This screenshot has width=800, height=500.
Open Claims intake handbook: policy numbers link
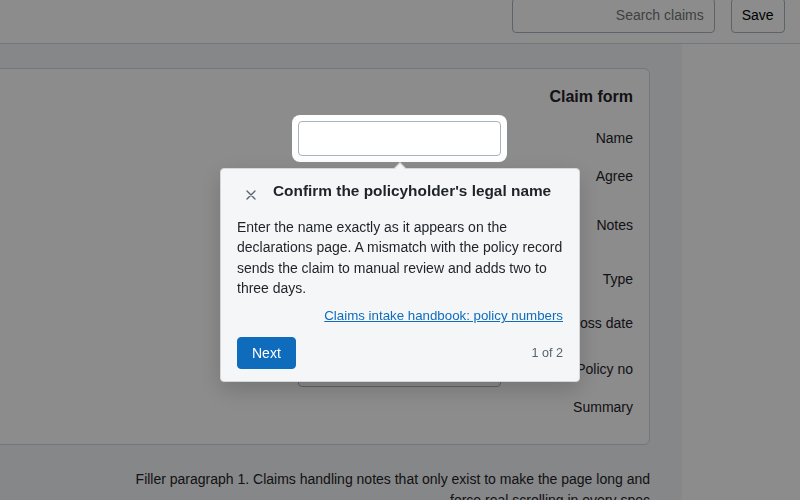point(443,316)
